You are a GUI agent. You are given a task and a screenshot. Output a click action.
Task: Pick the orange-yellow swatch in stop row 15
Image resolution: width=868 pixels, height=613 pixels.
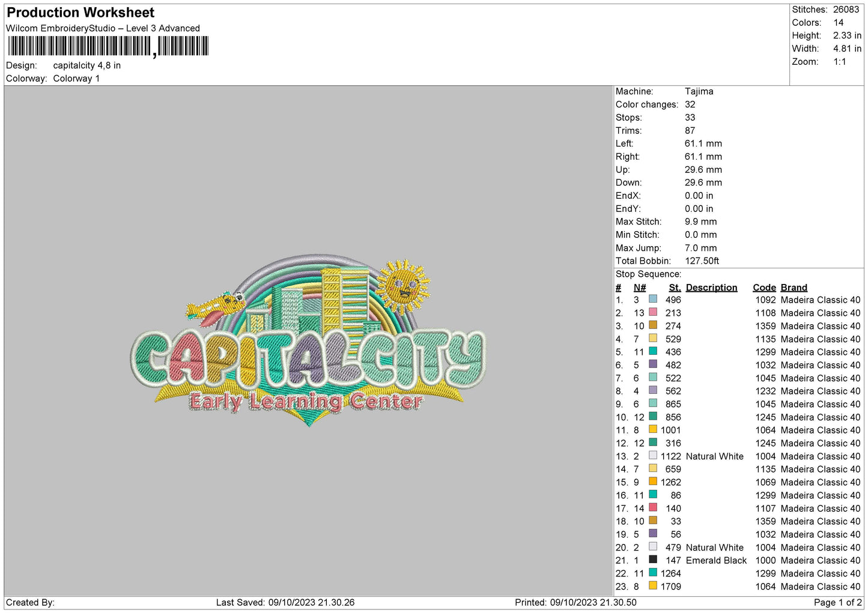point(653,482)
